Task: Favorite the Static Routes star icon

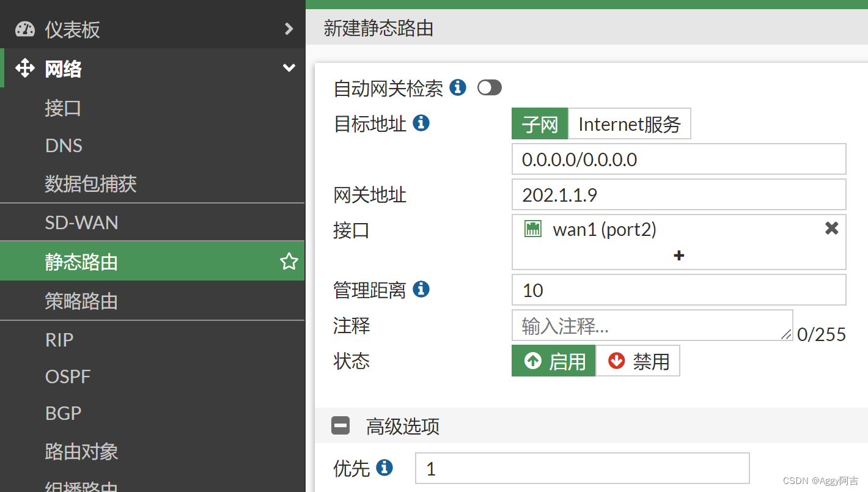Action: tap(289, 262)
